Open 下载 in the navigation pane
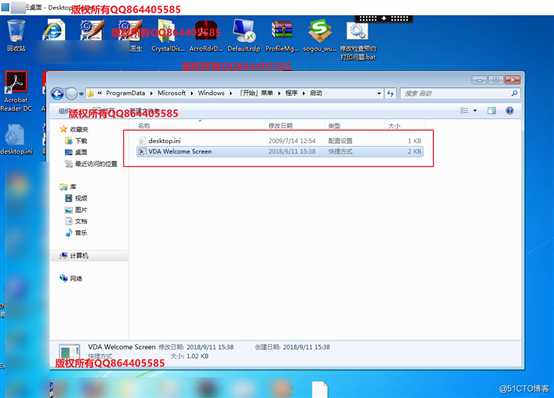Viewport: 554px width, 398px height. [x=81, y=141]
